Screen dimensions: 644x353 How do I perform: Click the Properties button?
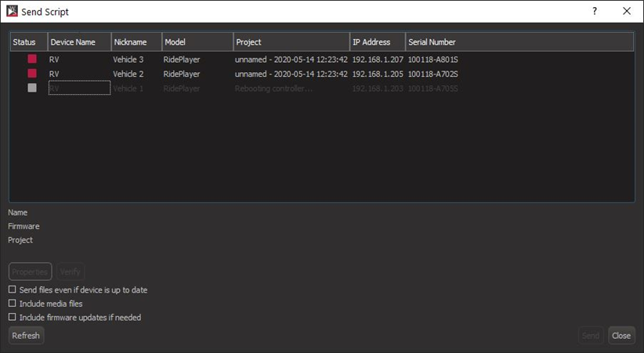(30, 271)
